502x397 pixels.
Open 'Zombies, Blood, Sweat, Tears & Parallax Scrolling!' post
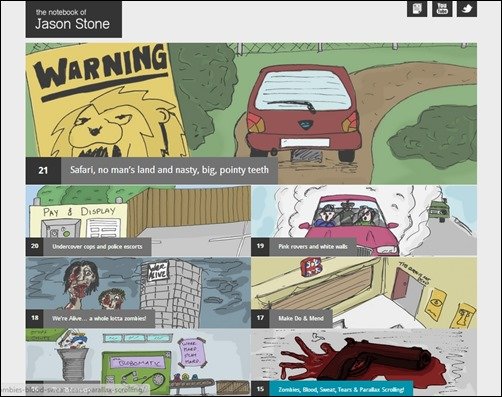point(341,389)
